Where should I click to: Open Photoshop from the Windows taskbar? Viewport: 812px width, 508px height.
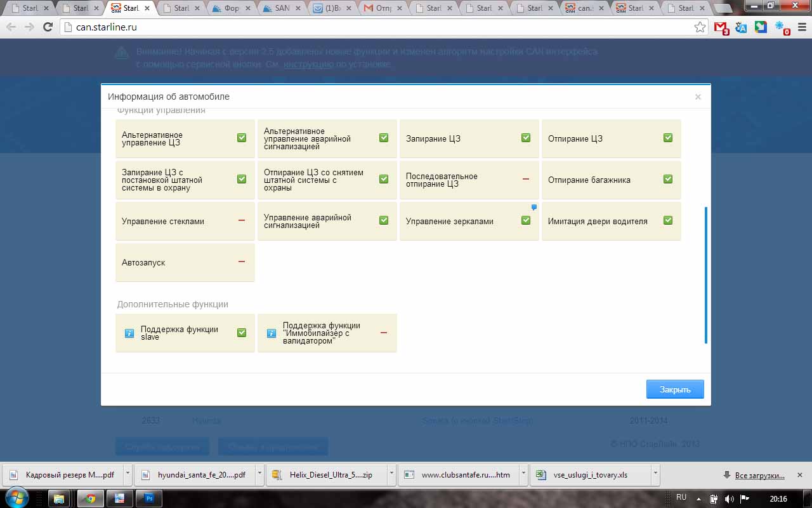click(x=150, y=498)
